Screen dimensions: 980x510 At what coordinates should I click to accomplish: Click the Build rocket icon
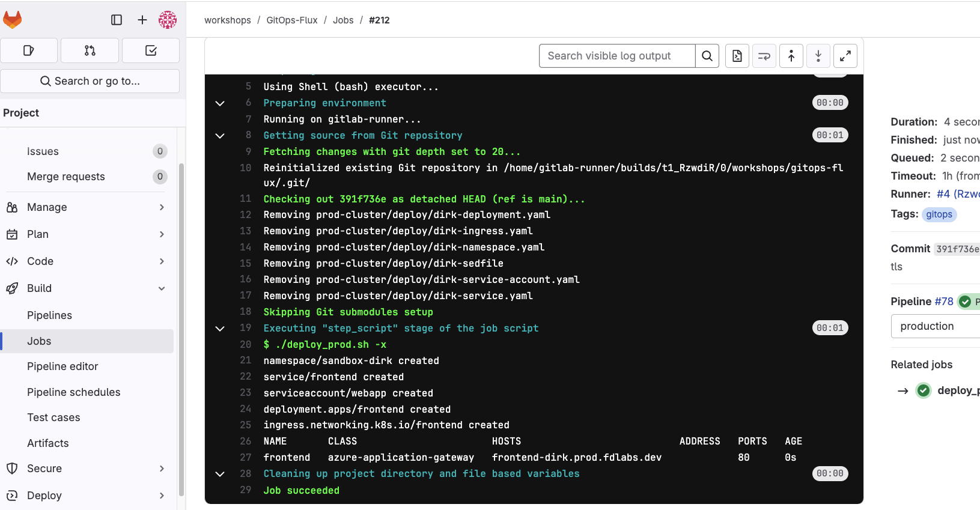pos(12,288)
